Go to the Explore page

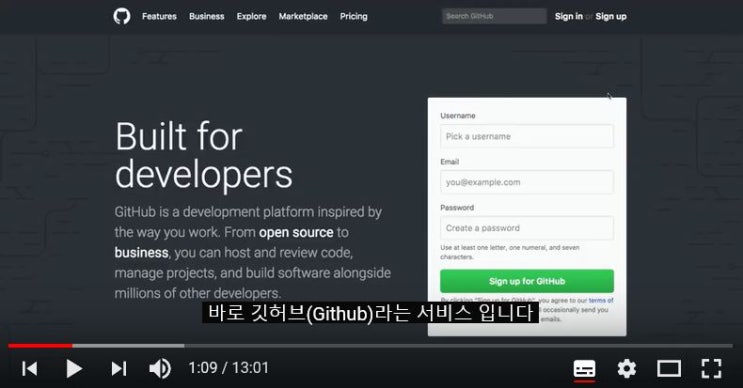click(252, 16)
